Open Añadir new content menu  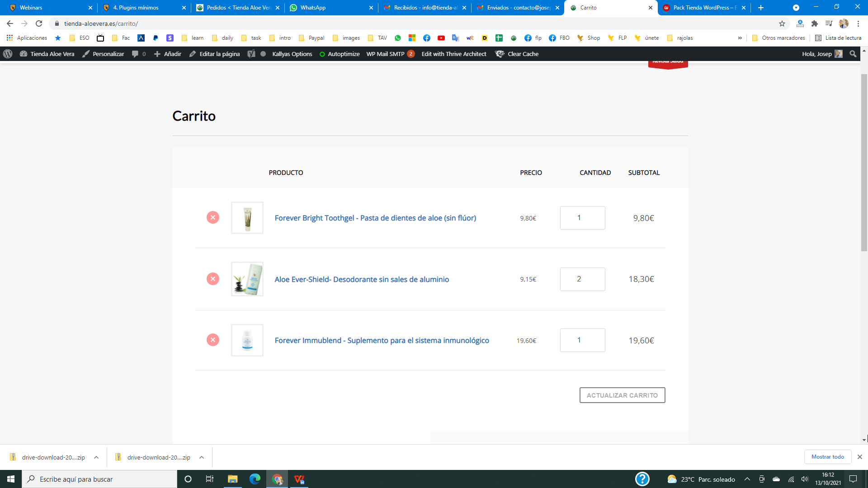[168, 54]
